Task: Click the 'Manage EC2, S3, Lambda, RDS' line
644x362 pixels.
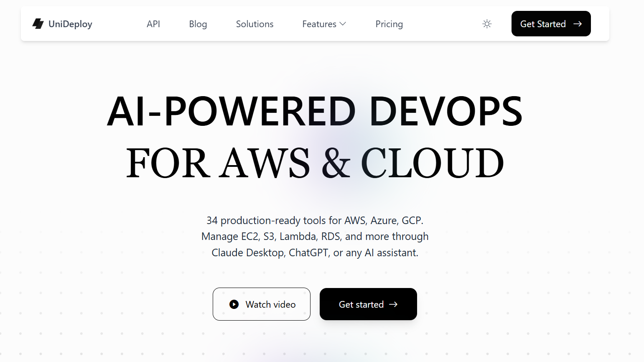Action: pos(315,237)
